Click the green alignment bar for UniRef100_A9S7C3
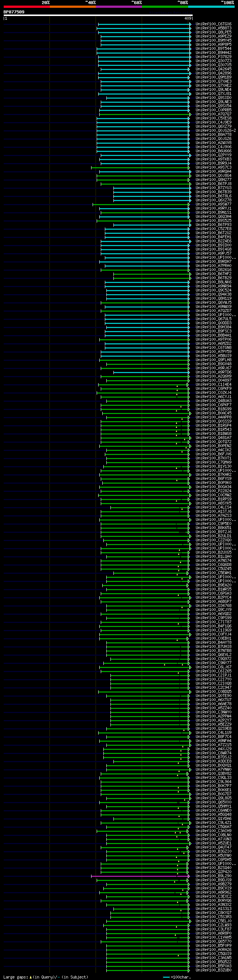Screen dimensions: 238x980 (140, 168)
